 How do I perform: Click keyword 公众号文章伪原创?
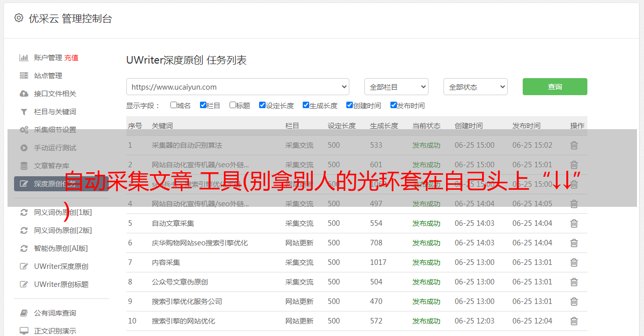tap(180, 282)
